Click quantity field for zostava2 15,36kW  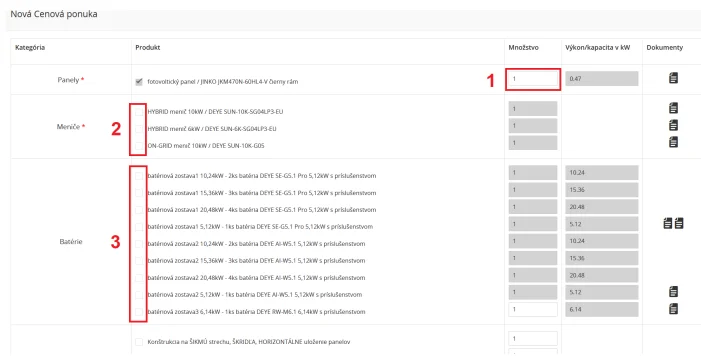(533, 258)
